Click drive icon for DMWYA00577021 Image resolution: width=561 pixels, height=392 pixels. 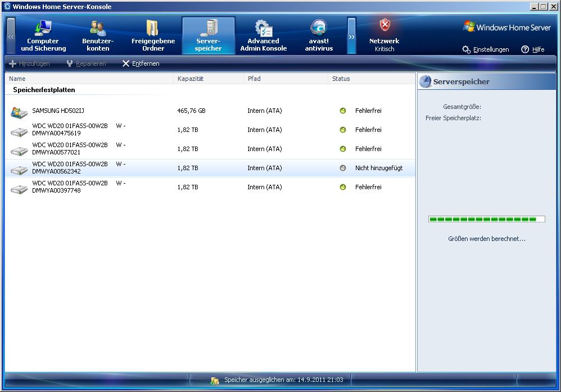[19, 151]
